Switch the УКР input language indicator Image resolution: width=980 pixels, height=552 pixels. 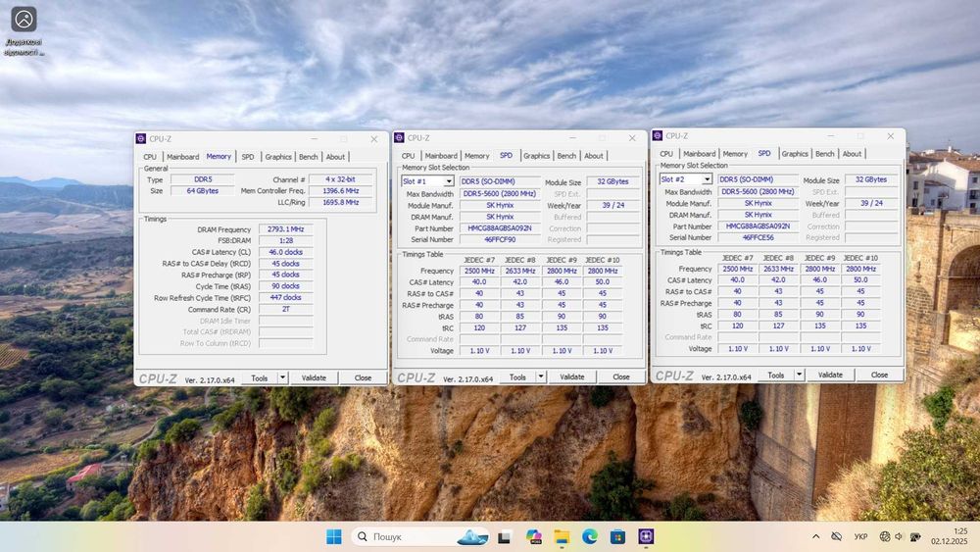(860, 536)
